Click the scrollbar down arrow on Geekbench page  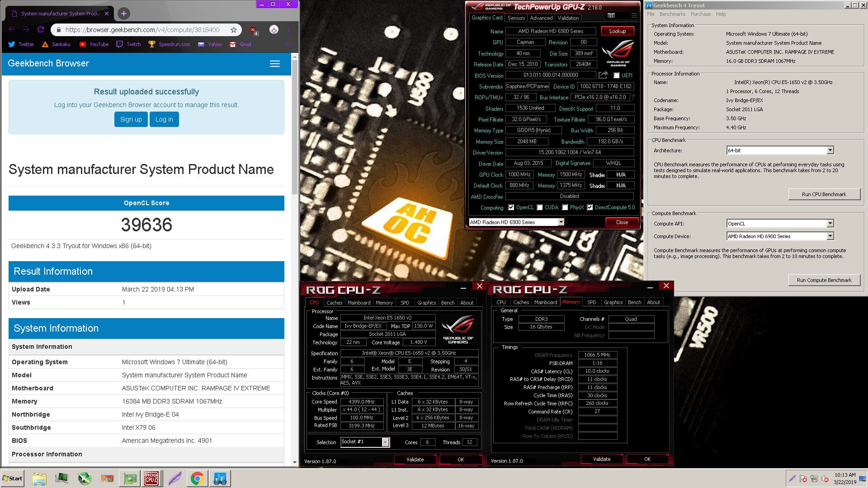click(295, 462)
